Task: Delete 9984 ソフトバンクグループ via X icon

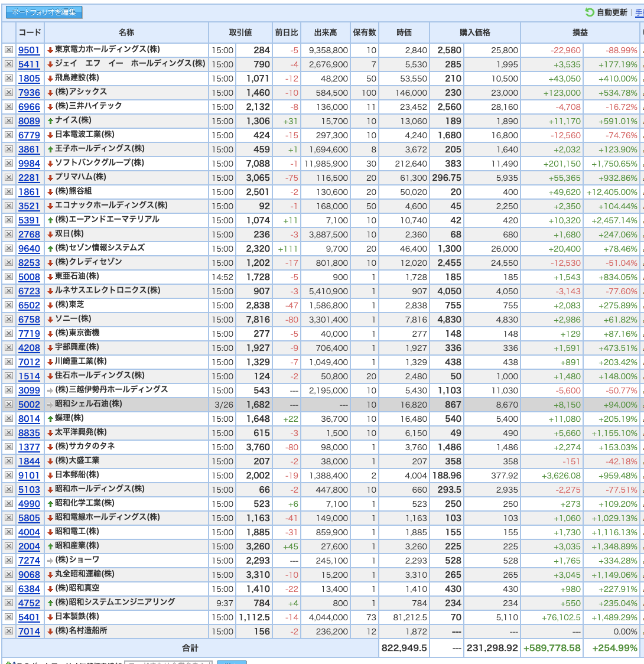Action: point(8,164)
